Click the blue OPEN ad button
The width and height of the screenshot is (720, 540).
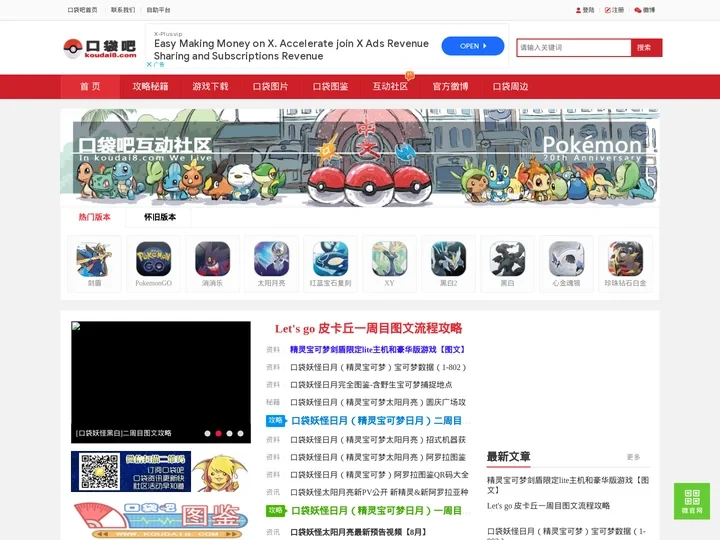472,46
